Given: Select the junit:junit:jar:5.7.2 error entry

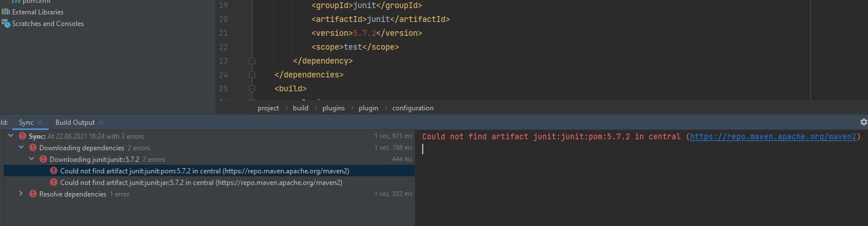Looking at the screenshot, I should point(201,183).
